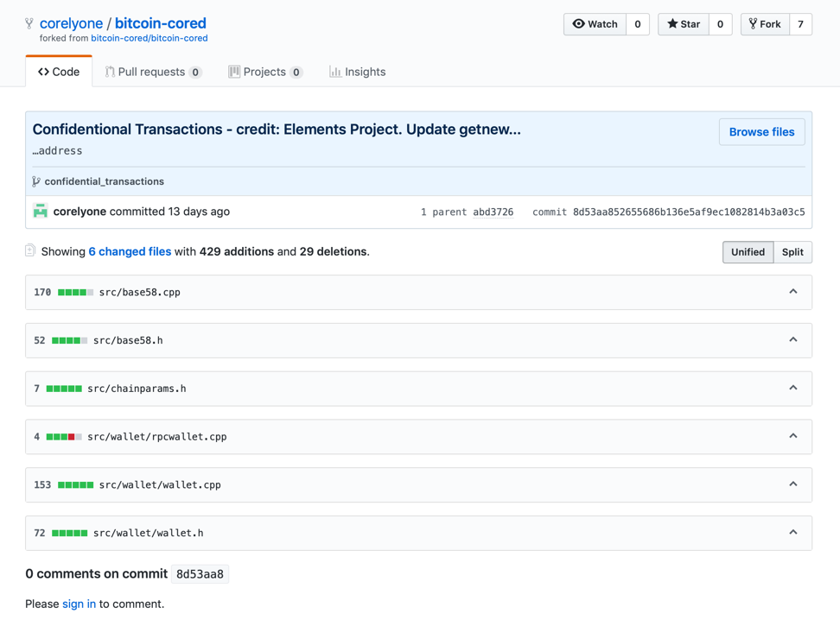Switch diff view to Split
The image size is (840, 620).
click(792, 252)
